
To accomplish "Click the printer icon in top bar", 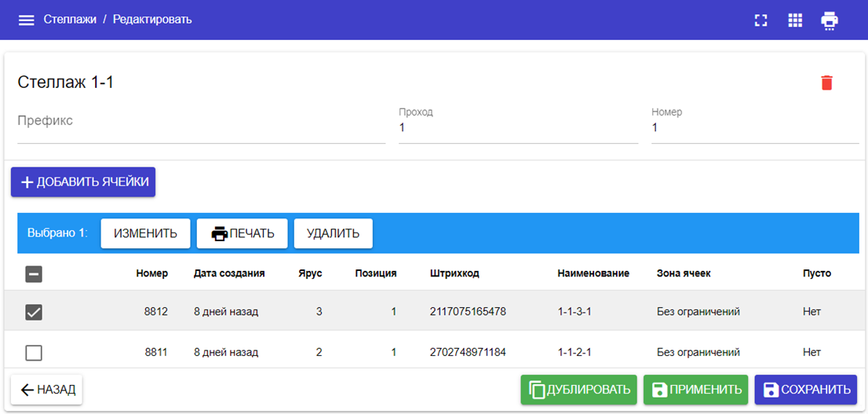I will [830, 20].
